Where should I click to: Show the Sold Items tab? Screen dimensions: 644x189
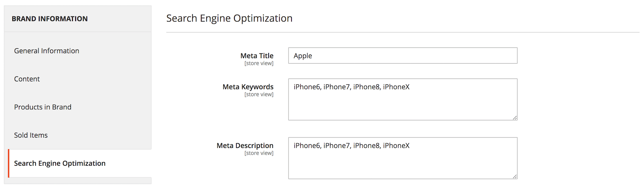tap(31, 135)
